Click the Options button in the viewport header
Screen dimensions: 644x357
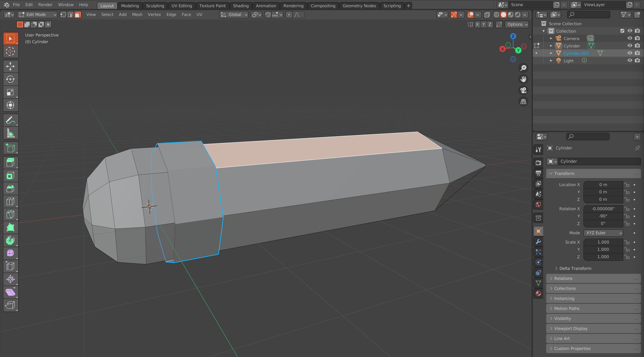[x=517, y=24]
